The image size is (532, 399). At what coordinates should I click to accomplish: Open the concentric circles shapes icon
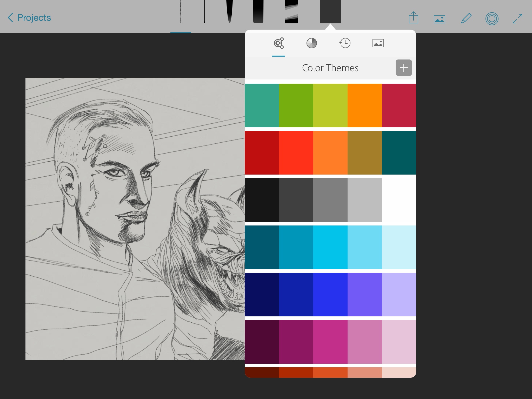492,19
